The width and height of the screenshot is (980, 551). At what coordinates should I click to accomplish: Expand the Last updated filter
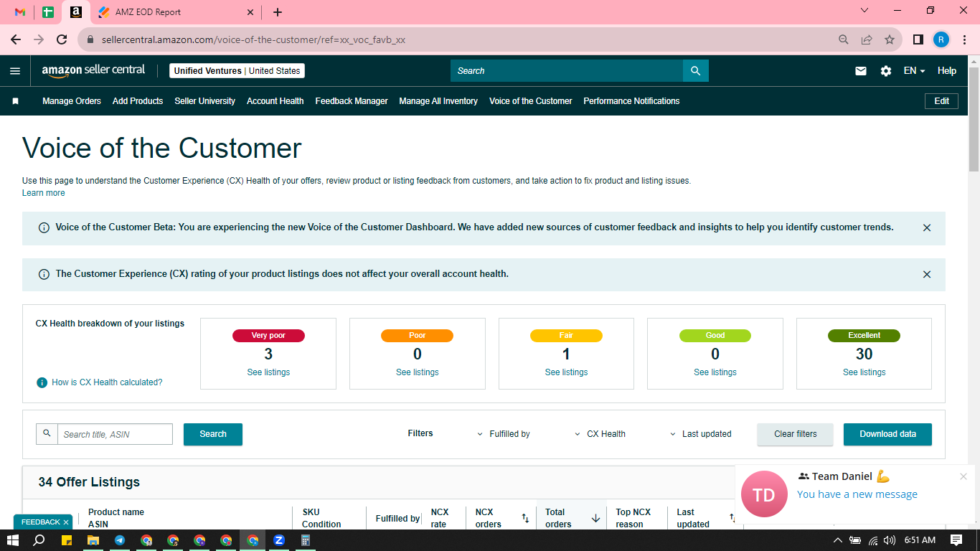(x=700, y=434)
